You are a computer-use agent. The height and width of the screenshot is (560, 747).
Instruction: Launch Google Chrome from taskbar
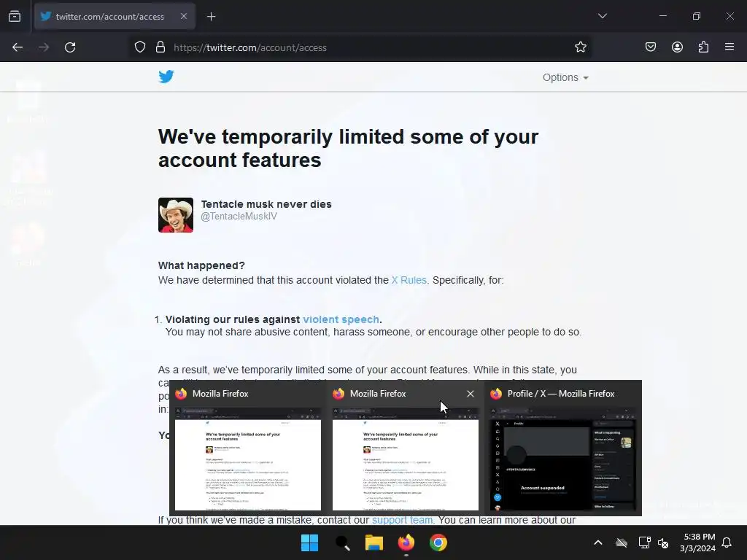click(438, 542)
